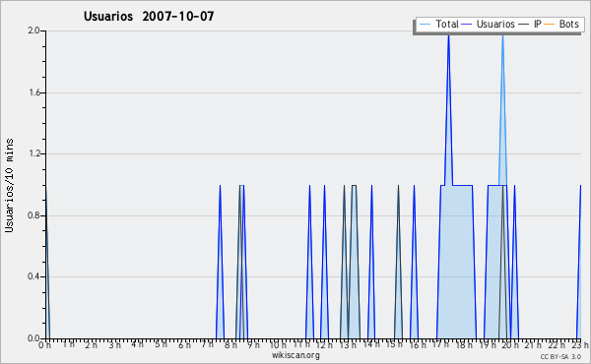Click the Total legend entry
This screenshot has height=364, width=591.
pos(438,24)
